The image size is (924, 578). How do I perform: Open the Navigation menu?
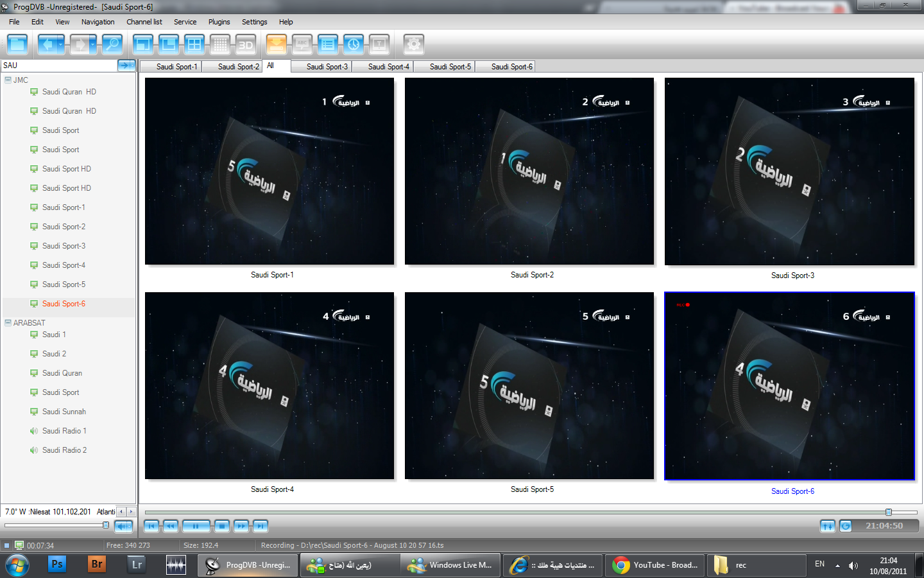98,22
